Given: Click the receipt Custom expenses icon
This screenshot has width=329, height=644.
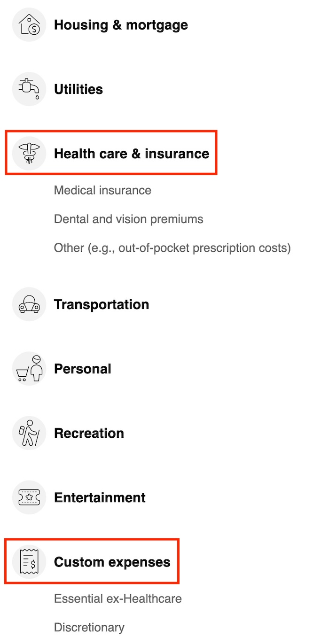Looking at the screenshot, I should (29, 562).
